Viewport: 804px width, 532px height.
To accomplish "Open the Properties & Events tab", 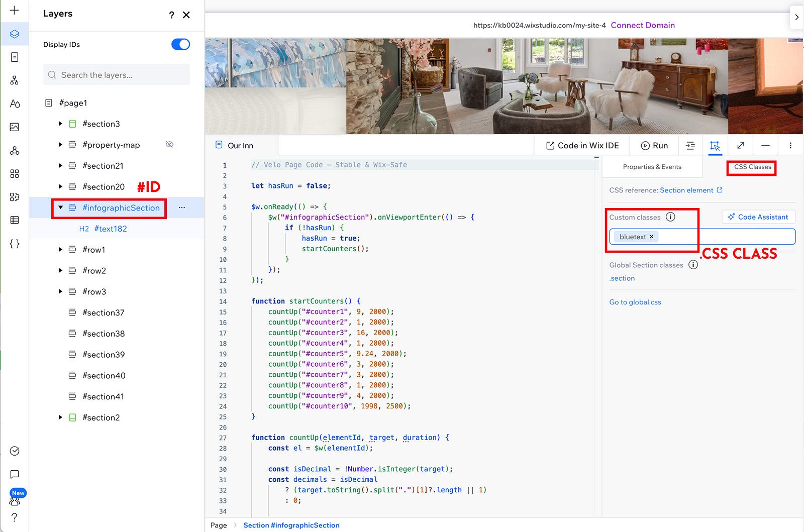I will click(652, 167).
